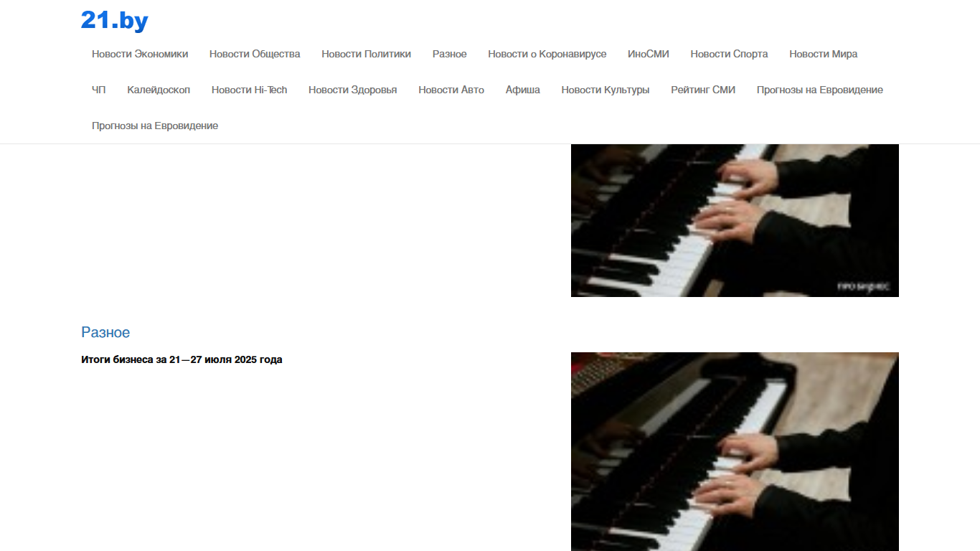
Task: Open Новости Мира section
Action: tap(824, 54)
